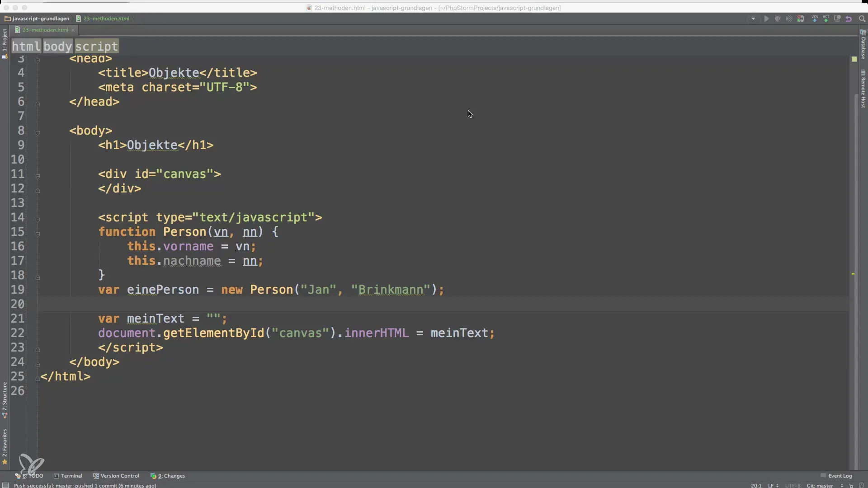Screen dimensions: 868x488
Task: Click the body breadcrumb
Action: 58,46
